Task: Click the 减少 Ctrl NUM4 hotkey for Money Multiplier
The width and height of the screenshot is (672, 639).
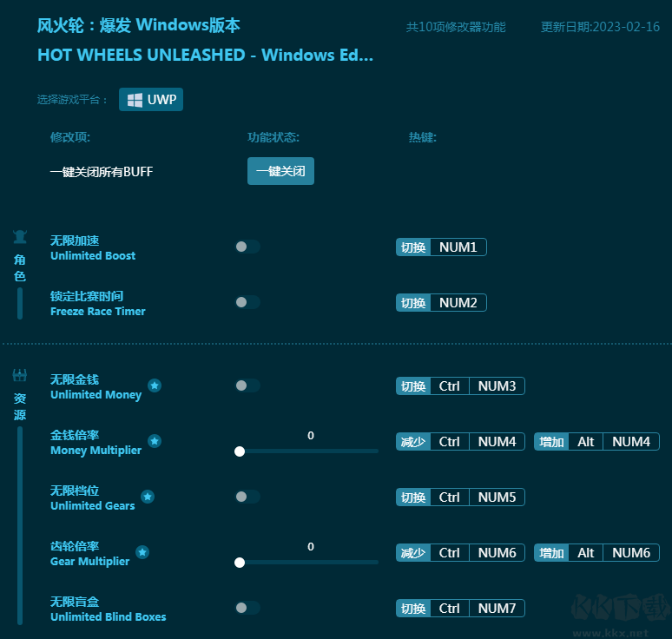Action: 460,442
